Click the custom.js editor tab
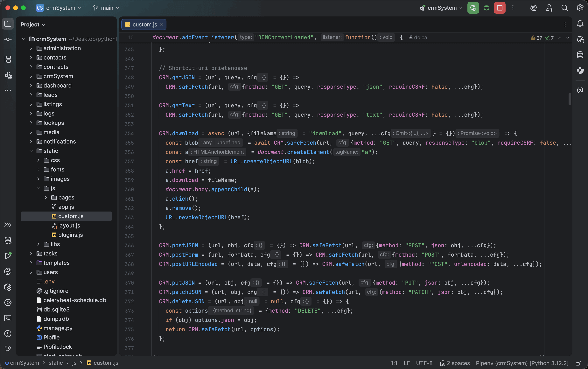This screenshot has height=369, width=588. 144,24
